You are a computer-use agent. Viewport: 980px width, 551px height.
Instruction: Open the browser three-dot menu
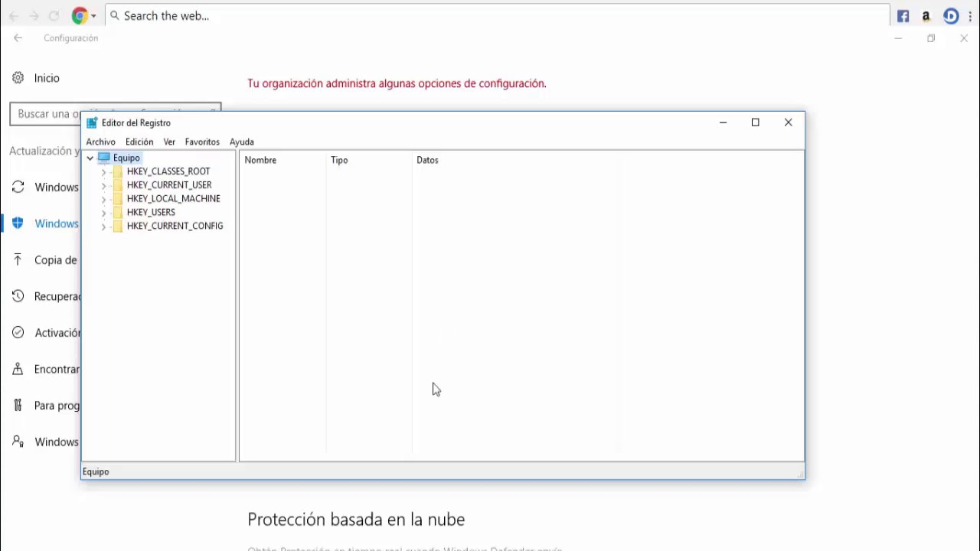click(971, 16)
